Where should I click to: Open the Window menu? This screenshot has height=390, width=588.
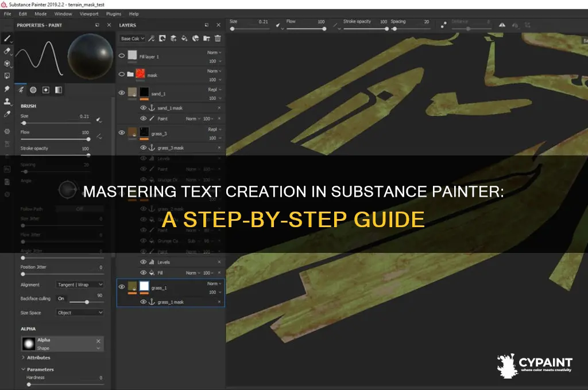pyautogui.click(x=63, y=14)
